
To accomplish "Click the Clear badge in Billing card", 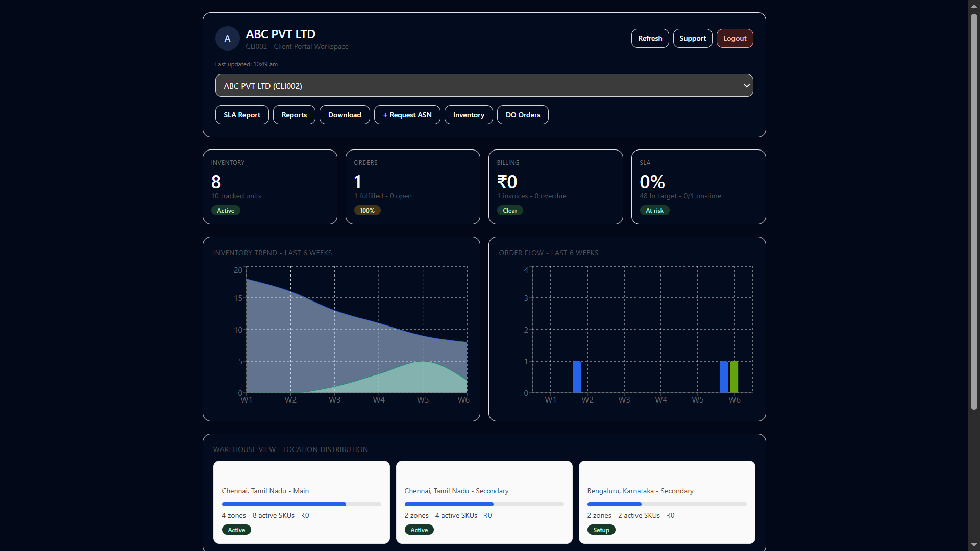I will (510, 210).
